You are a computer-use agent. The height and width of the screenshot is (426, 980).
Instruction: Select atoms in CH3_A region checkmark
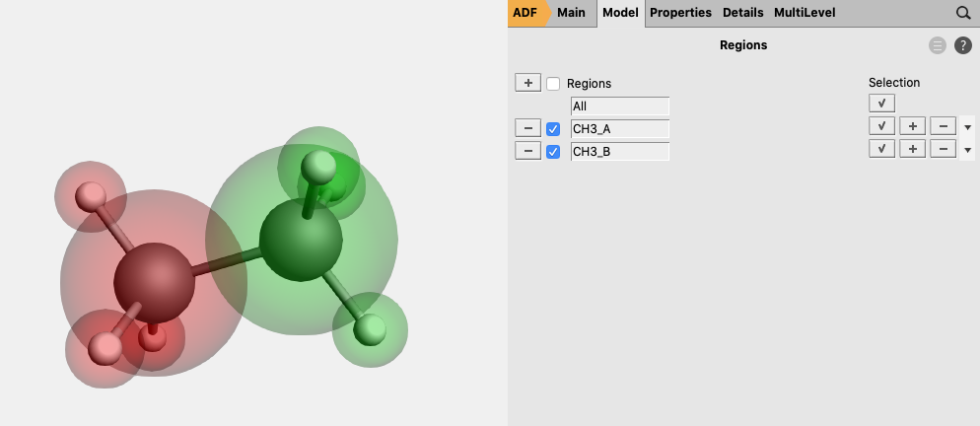881,126
